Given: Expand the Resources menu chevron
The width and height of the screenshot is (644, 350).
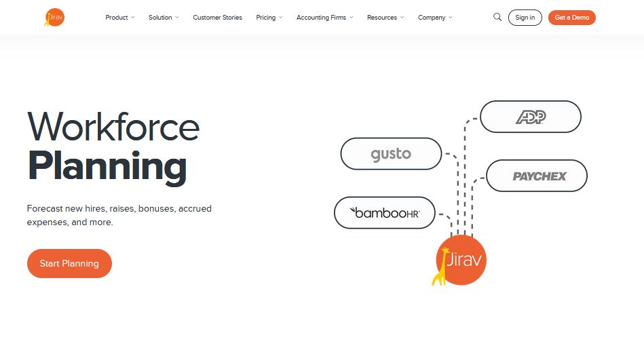Looking at the screenshot, I should click(x=402, y=18).
